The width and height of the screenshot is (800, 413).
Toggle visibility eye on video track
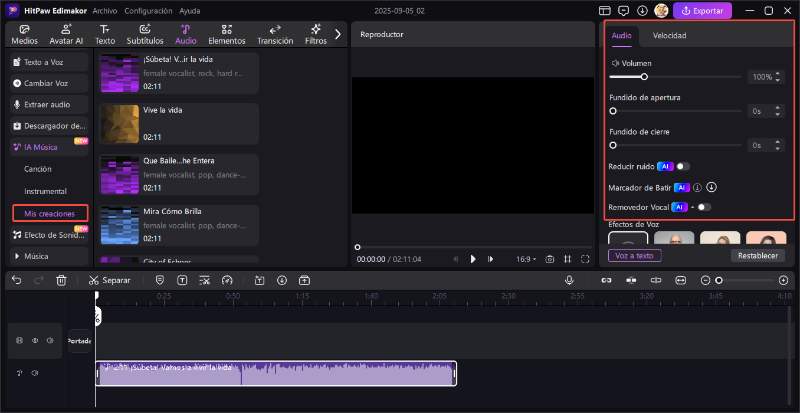point(35,340)
